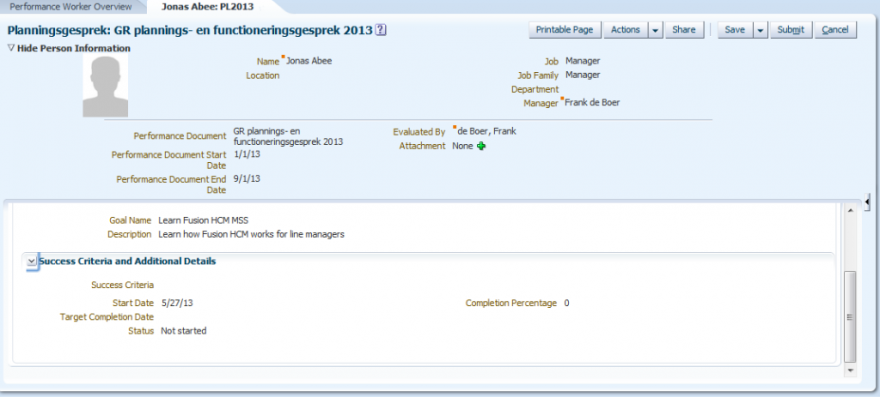The image size is (880, 397).
Task: Submit the performance document
Action: [x=791, y=30]
